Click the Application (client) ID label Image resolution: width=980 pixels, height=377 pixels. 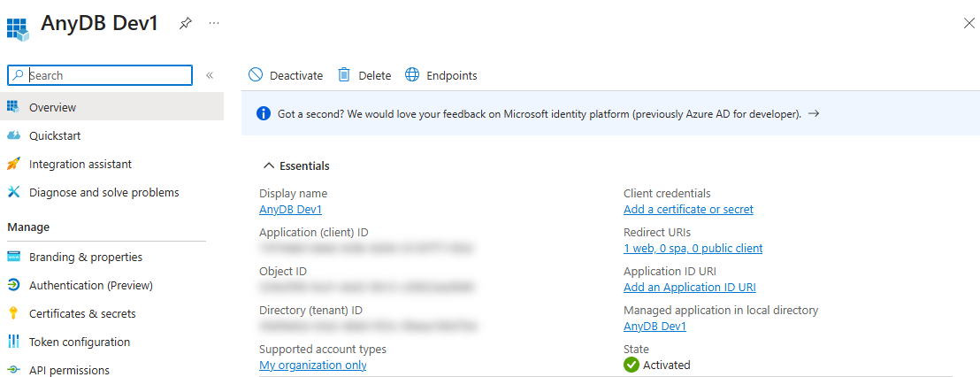pos(314,233)
